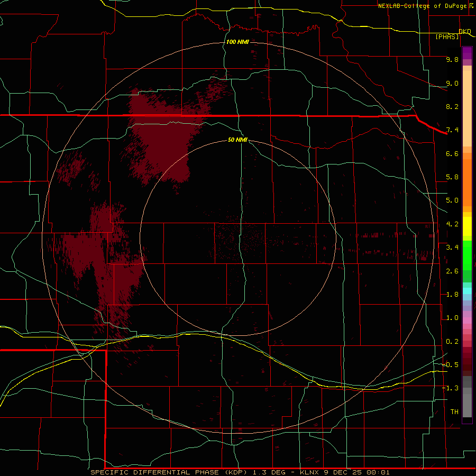Pick the green band of the color bar
Viewport: 476px width, 476px height.
point(467,255)
